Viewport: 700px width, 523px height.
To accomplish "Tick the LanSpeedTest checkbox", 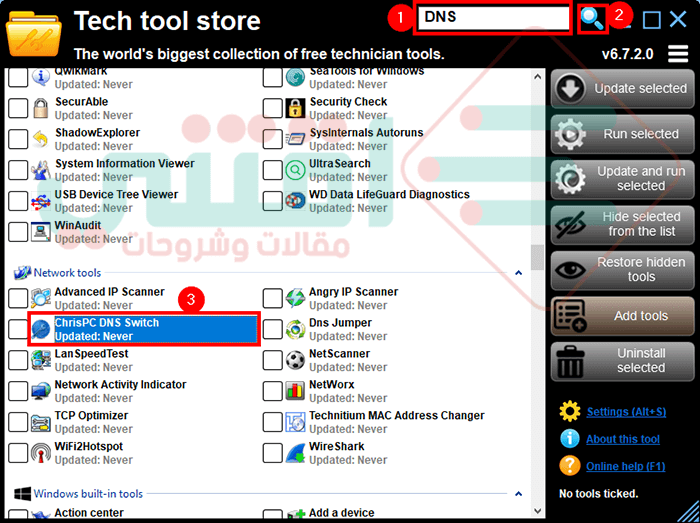I will click(18, 360).
